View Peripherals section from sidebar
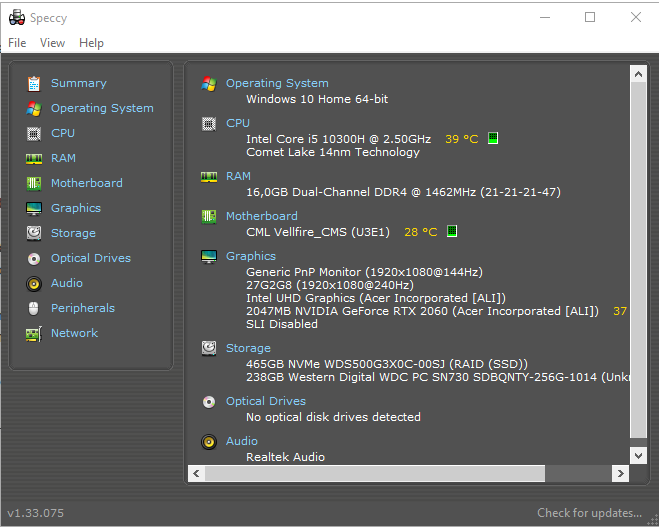The width and height of the screenshot is (659, 527). (x=83, y=308)
